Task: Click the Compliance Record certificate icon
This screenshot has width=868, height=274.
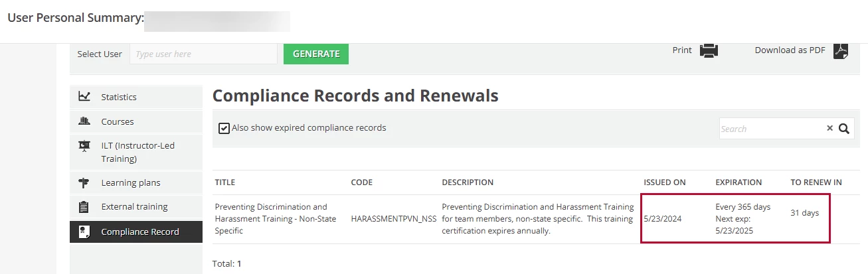Action: (84, 232)
